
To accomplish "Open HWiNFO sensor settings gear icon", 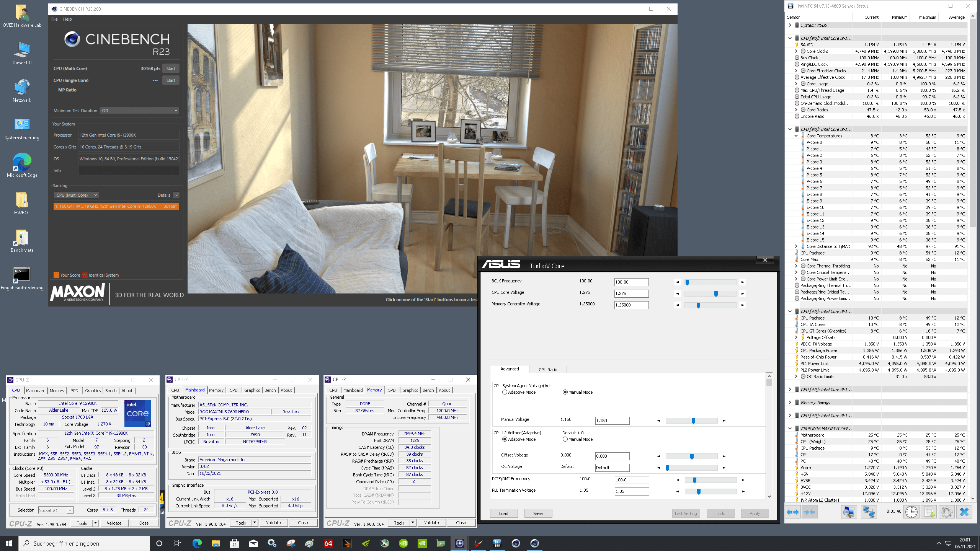I will [x=946, y=512].
